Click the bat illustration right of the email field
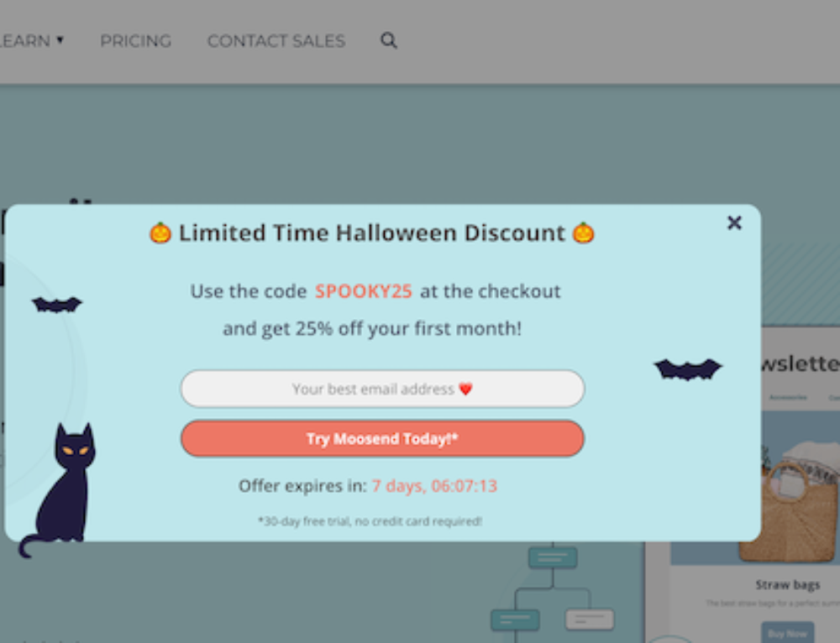840x643 pixels. tap(687, 369)
